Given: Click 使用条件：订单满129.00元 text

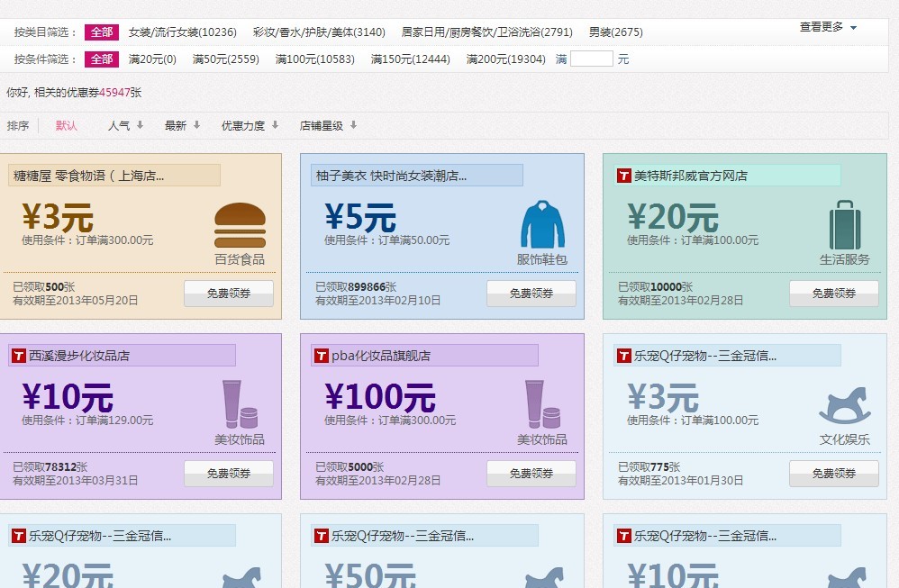Looking at the screenshot, I should [x=87, y=421].
